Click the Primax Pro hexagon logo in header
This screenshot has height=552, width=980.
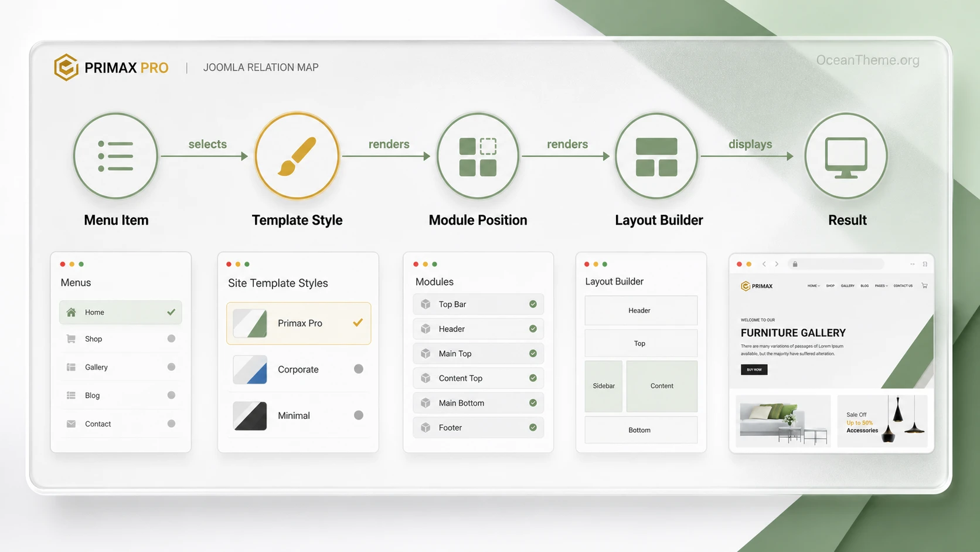pyautogui.click(x=66, y=67)
